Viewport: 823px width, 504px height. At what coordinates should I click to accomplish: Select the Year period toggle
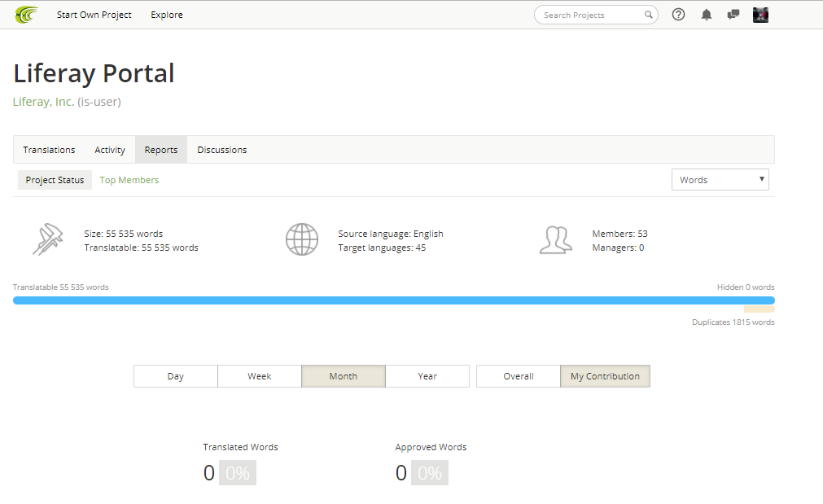tap(427, 376)
